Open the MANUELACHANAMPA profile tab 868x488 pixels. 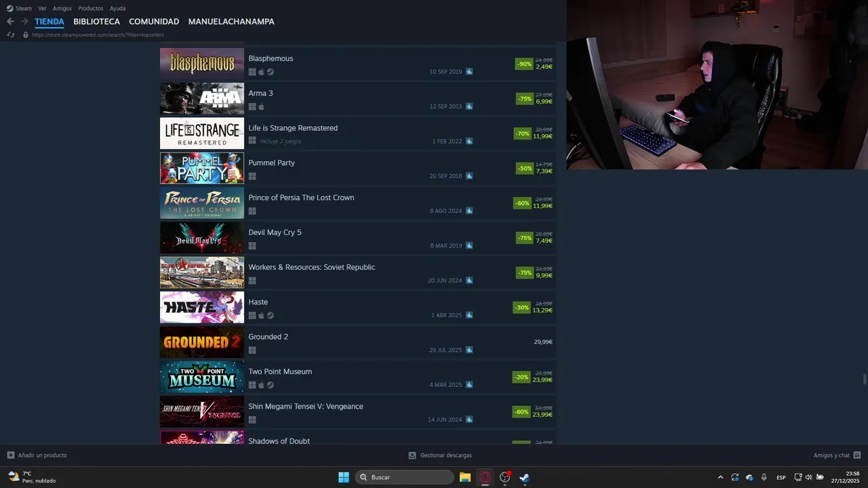pyautogui.click(x=231, y=22)
